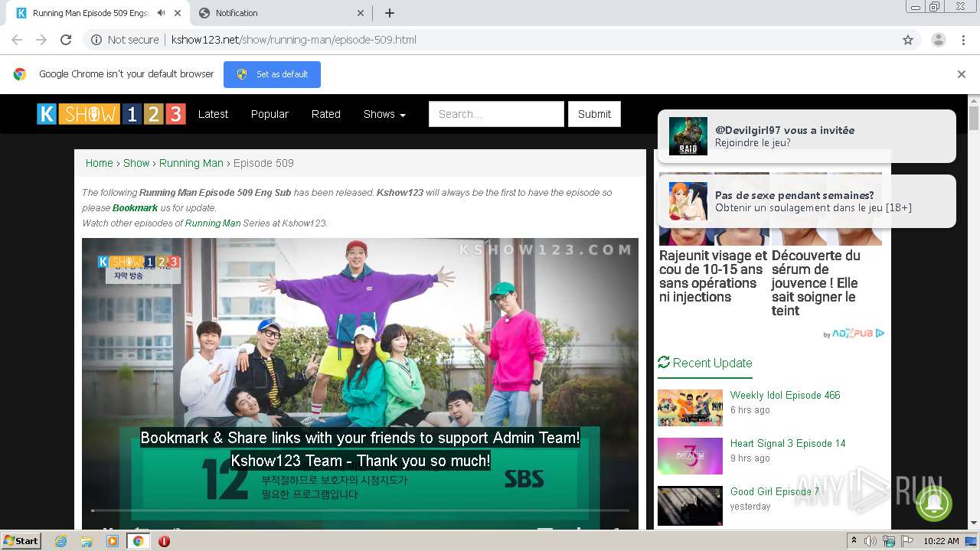Open the network tray icon
980x551 pixels.
coord(889,541)
